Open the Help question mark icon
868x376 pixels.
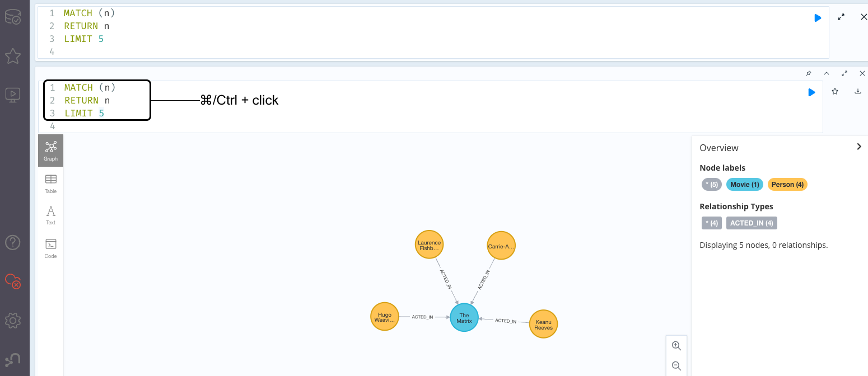tap(12, 242)
